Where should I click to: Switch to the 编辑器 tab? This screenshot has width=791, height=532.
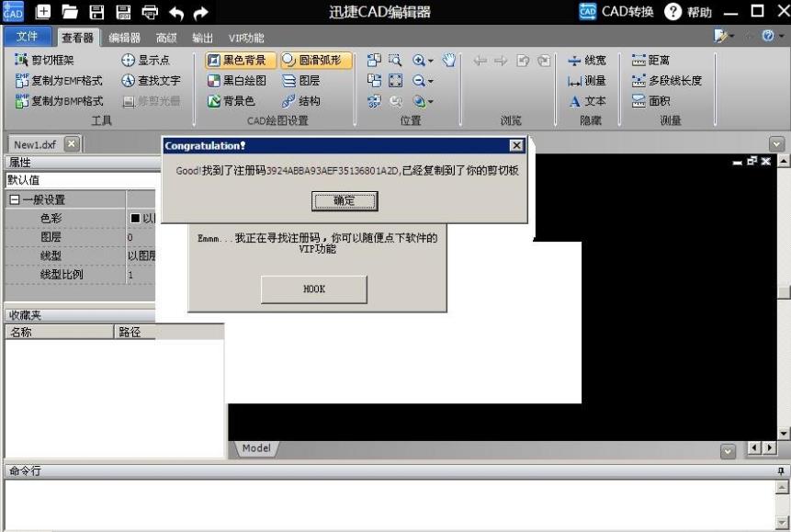tap(125, 38)
